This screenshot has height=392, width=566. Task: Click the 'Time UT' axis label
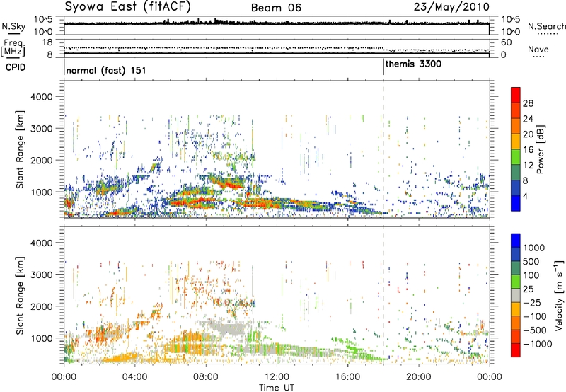coord(277,388)
